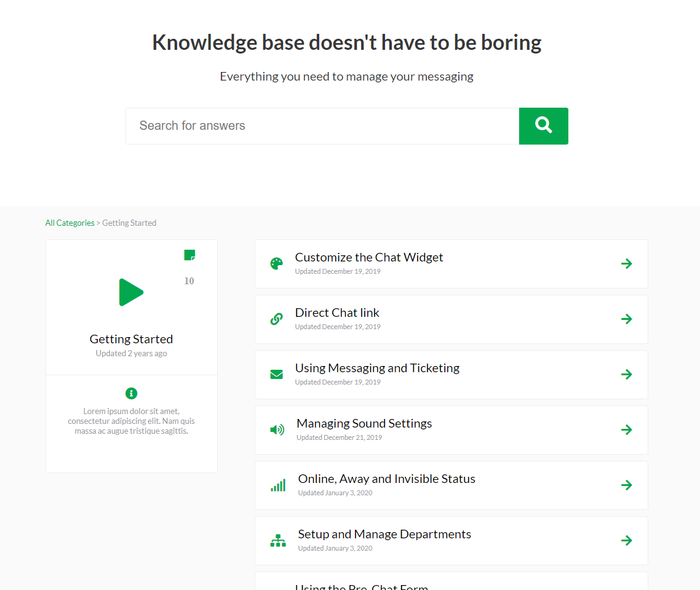
Task: Click the org chart icon for Manage Departments
Action: (x=278, y=540)
